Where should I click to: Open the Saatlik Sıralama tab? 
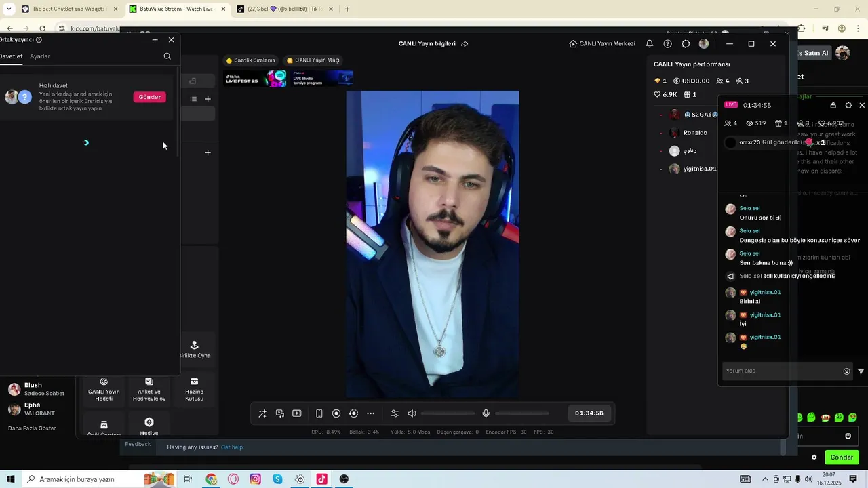(251, 60)
